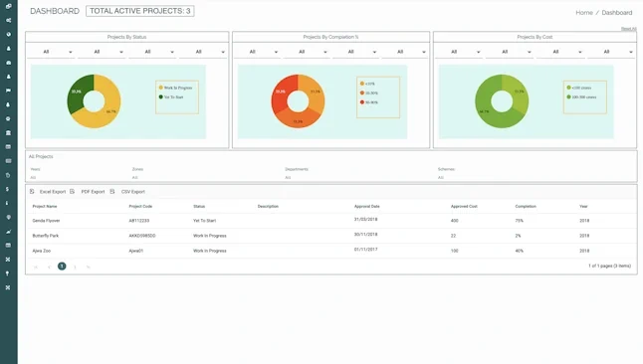This screenshot has width=643, height=364.
Task: Sort by the Status column header
Action: point(199,206)
